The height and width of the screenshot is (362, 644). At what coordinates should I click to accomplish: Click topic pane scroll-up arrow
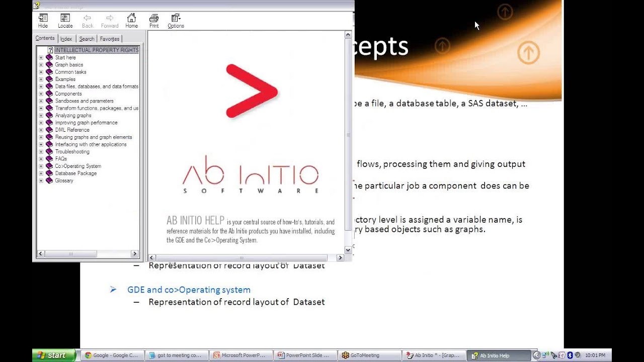[348, 35]
